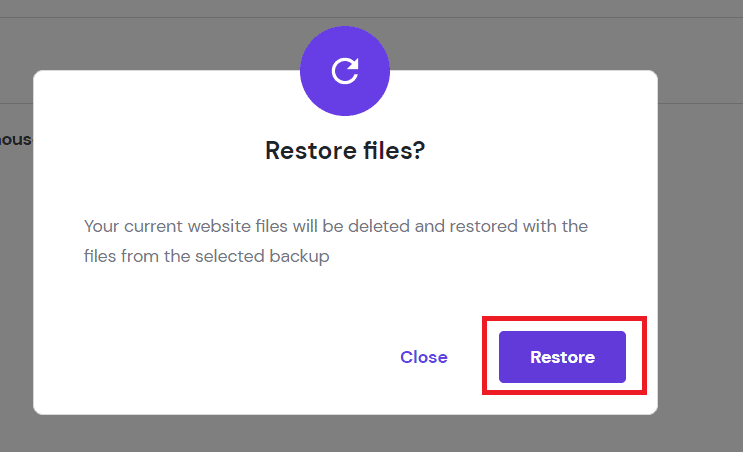The image size is (743, 452).
Task: Click the word 'restored' in the description
Action: 483,226
